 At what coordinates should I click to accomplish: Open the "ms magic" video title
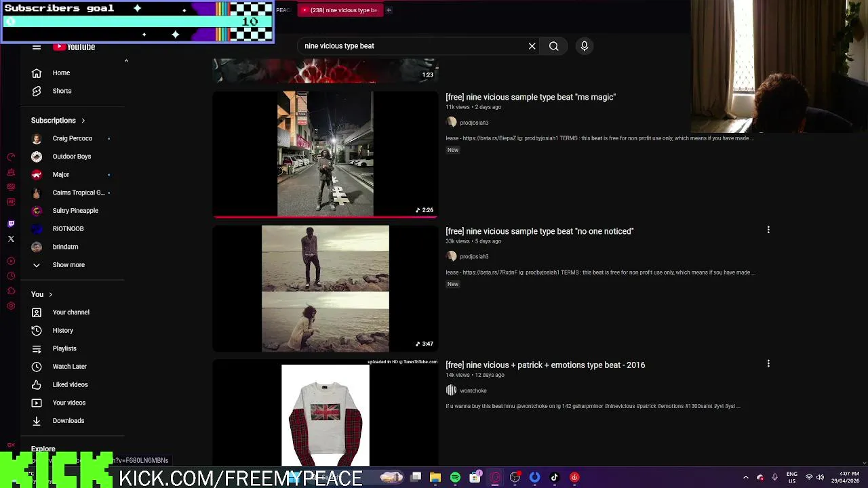point(530,97)
